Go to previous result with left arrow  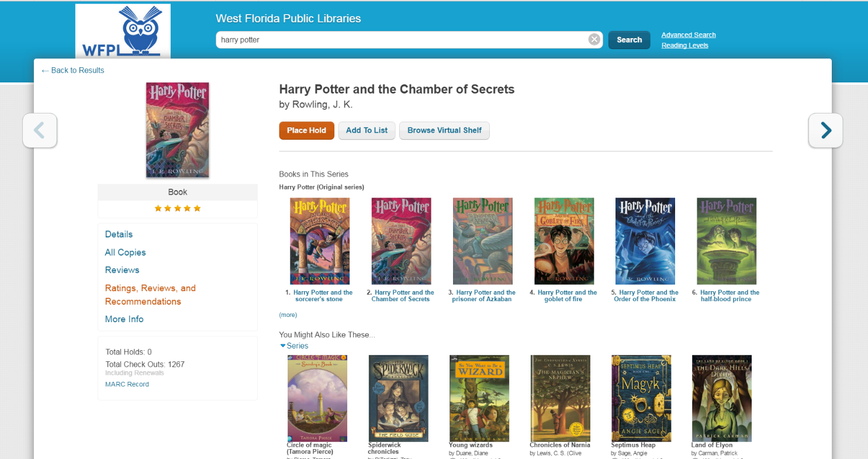pos(40,130)
